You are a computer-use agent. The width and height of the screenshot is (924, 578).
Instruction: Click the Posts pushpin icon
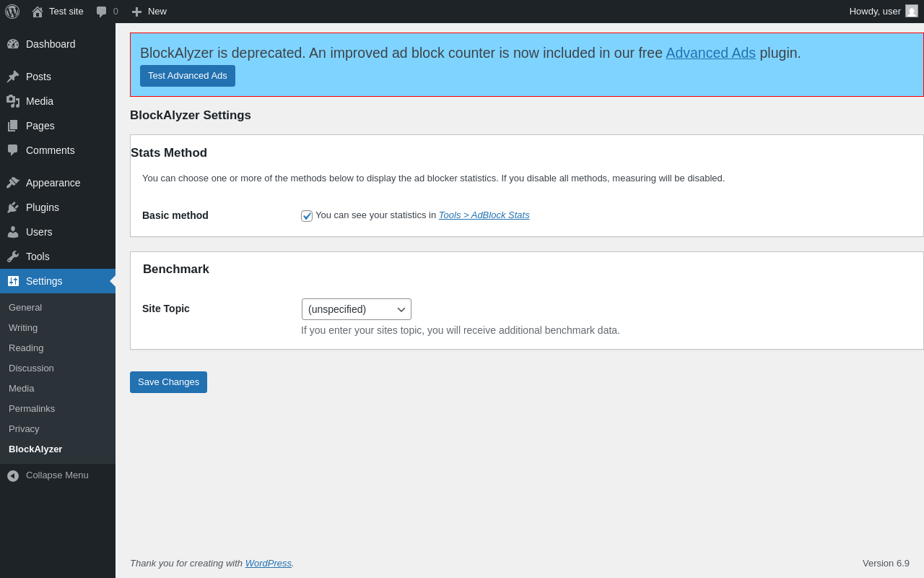click(13, 77)
